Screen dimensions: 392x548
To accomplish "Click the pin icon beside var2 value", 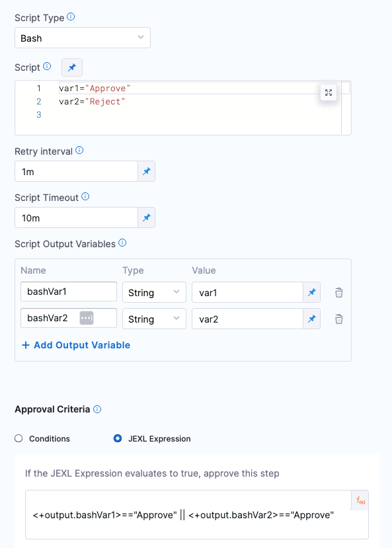I will (311, 319).
